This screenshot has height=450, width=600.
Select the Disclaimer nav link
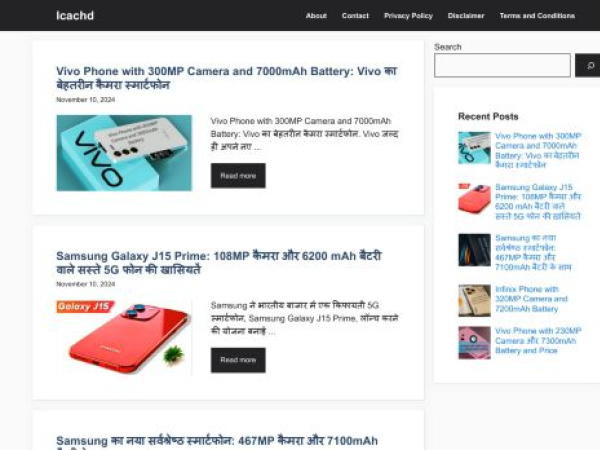tap(466, 16)
